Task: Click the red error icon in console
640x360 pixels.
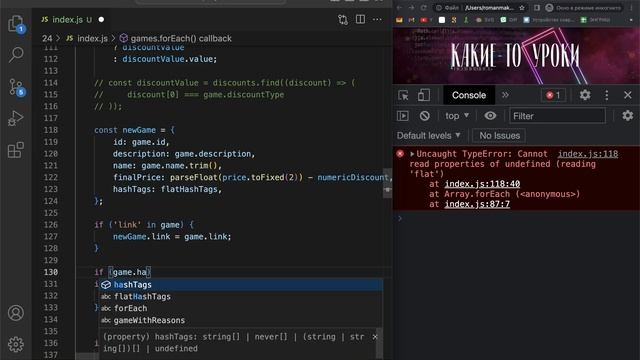Action: [x=400, y=154]
